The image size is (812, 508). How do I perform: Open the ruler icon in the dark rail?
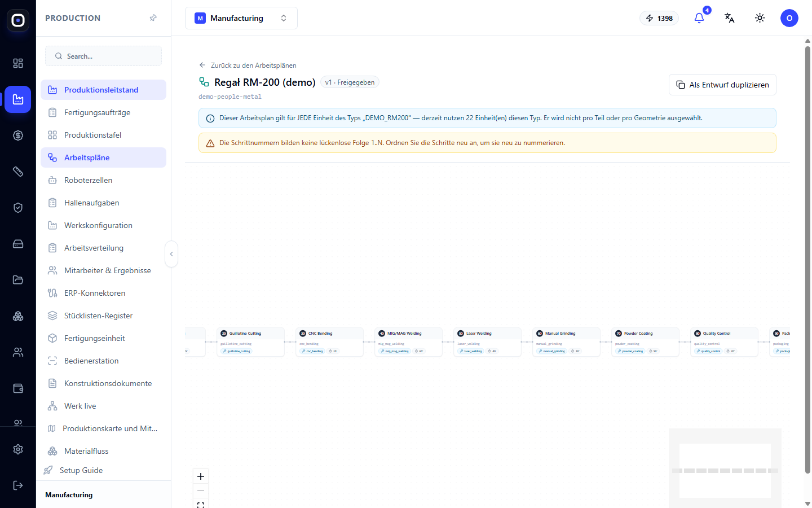click(x=18, y=172)
